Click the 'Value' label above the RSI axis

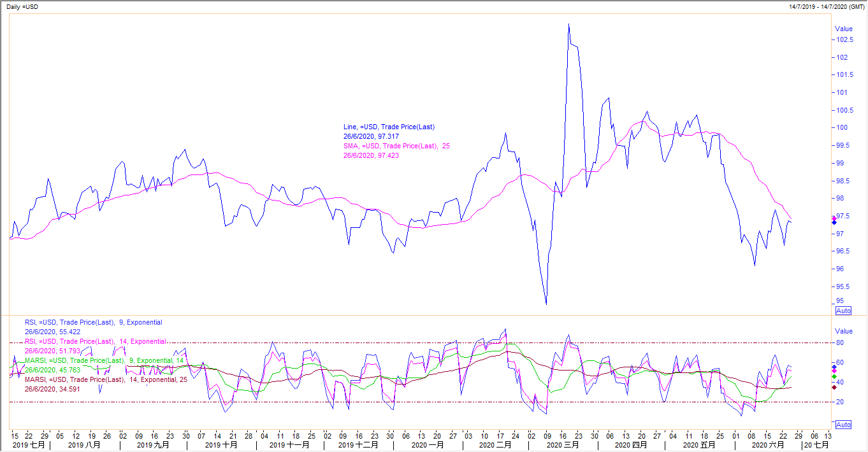[844, 331]
